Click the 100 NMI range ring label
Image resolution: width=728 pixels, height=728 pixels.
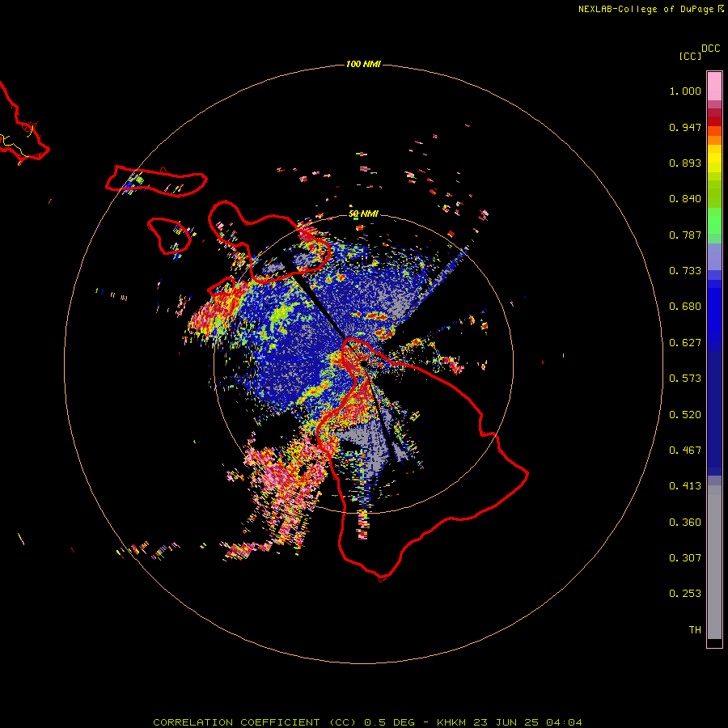[x=363, y=64]
